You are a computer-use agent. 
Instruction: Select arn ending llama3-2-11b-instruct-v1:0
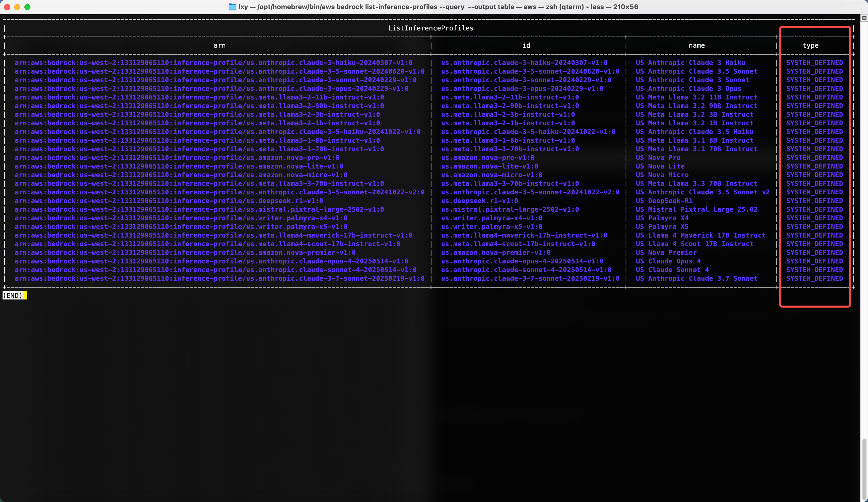coord(199,97)
